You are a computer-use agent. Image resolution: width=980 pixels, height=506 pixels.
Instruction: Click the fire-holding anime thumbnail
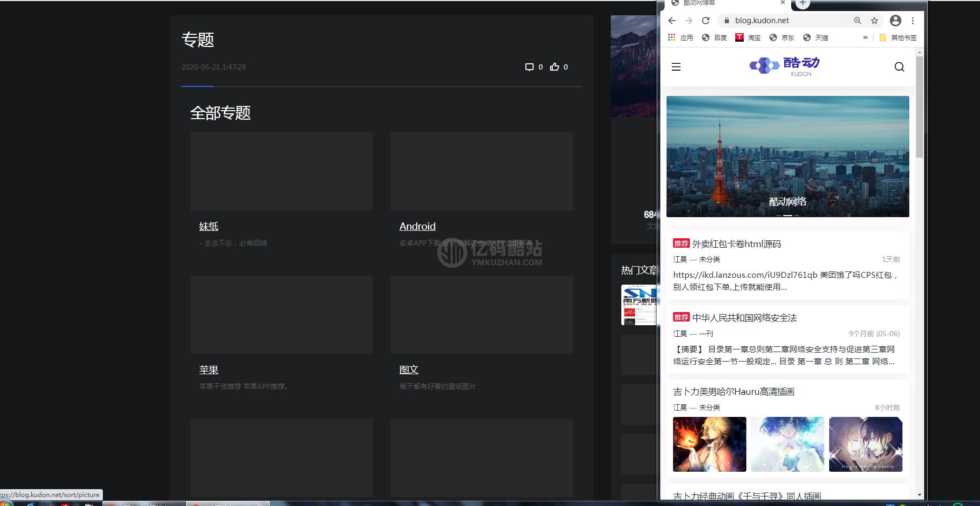pos(709,444)
